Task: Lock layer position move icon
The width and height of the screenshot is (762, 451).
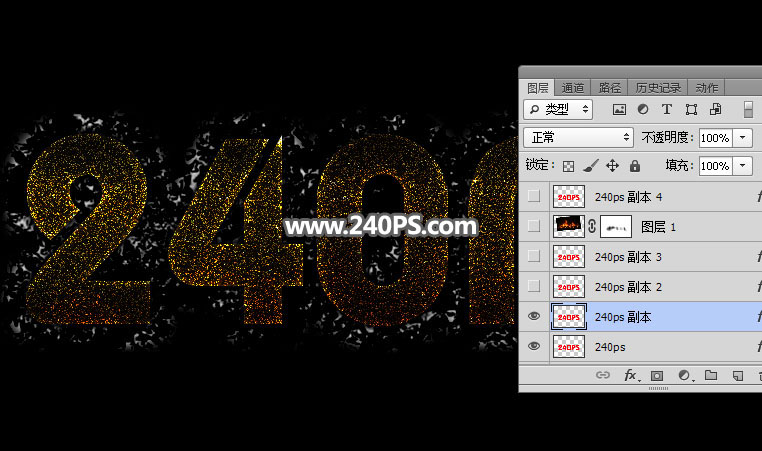Action: 612,166
